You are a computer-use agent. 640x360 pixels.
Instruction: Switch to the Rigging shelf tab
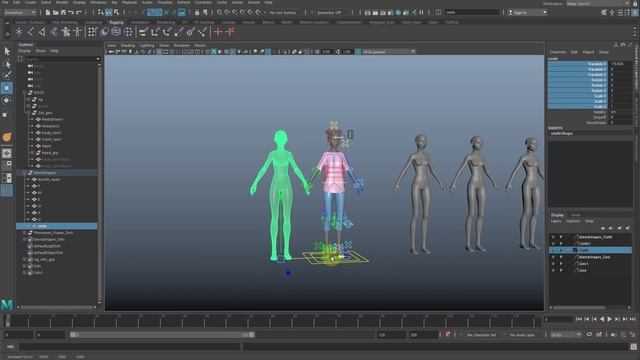point(116,22)
